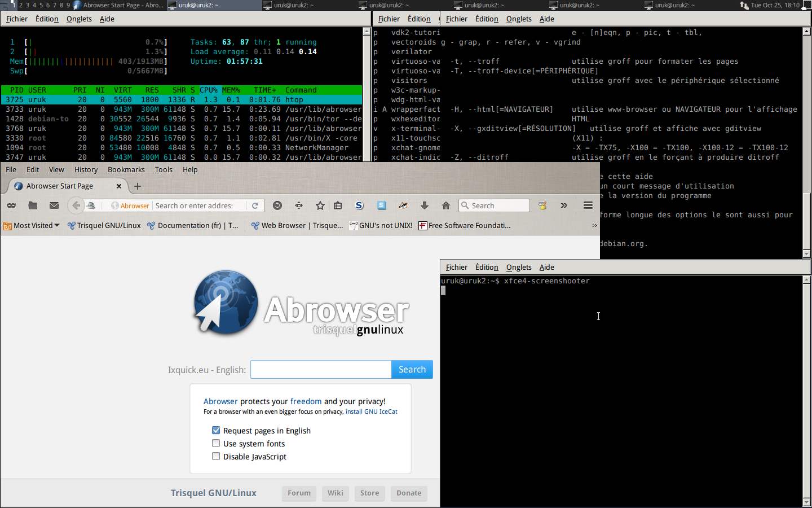Click the round dark blue S icon
The image size is (812, 508).
pyautogui.click(x=359, y=205)
